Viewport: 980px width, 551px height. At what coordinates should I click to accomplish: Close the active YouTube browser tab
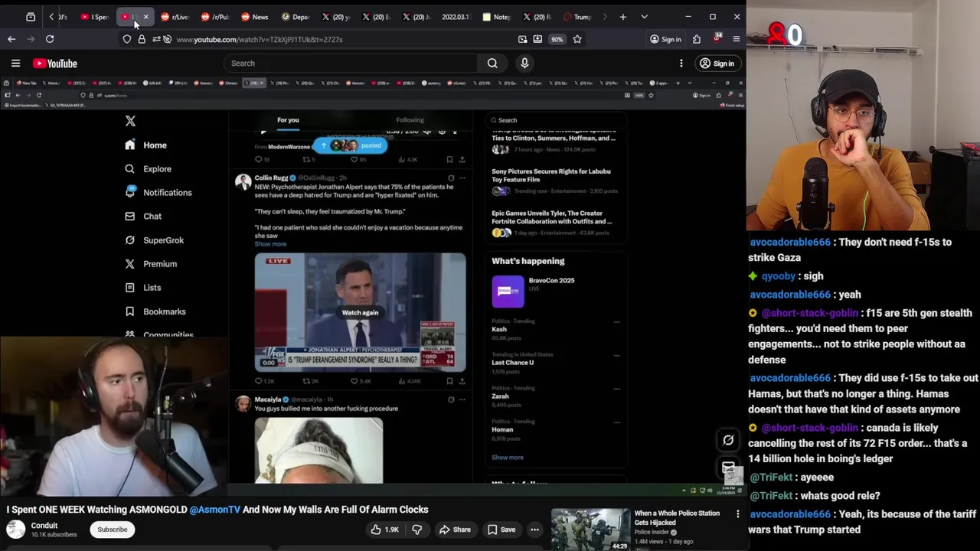pyautogui.click(x=145, y=17)
